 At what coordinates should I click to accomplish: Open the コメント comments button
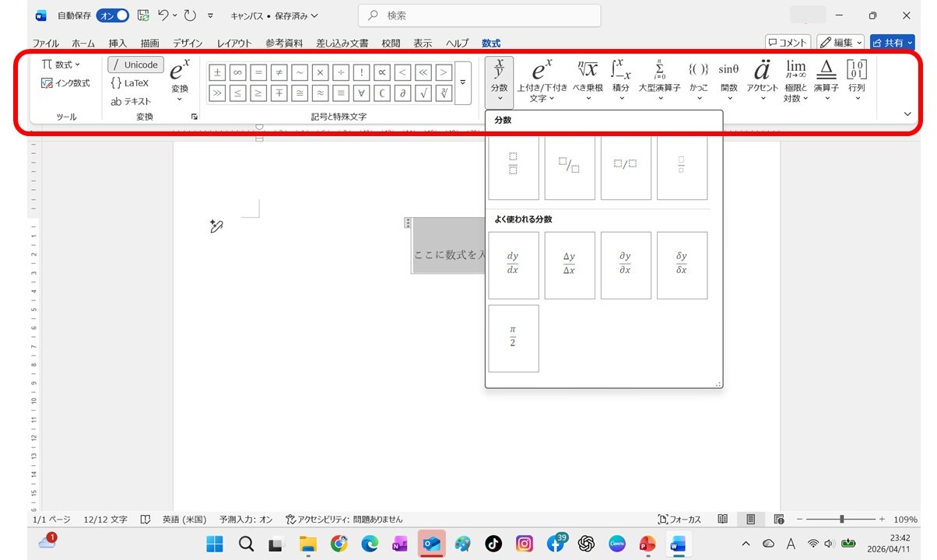tap(788, 43)
